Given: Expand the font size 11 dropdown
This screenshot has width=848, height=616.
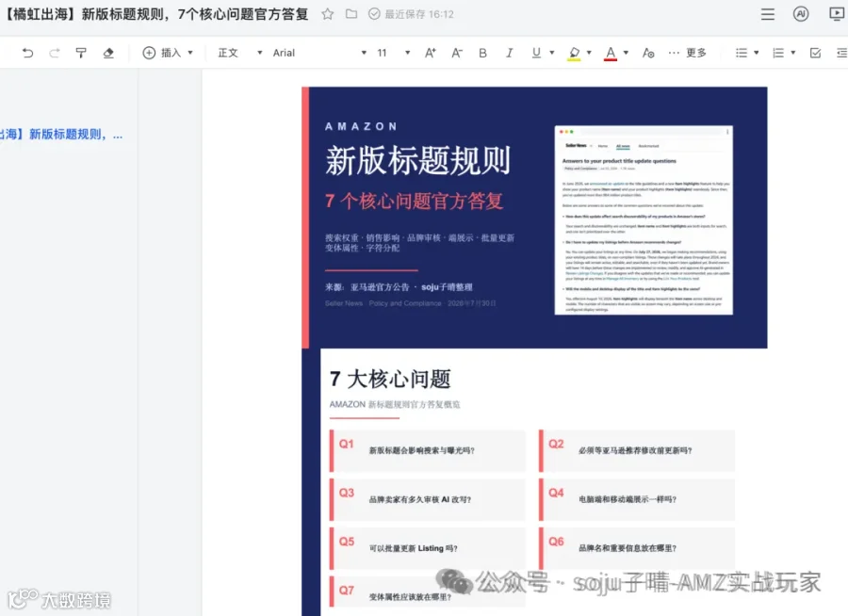Looking at the screenshot, I should (x=393, y=53).
